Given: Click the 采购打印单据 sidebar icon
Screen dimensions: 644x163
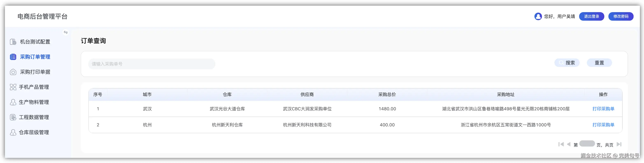Looking at the screenshot, I should pyautogui.click(x=13, y=72).
